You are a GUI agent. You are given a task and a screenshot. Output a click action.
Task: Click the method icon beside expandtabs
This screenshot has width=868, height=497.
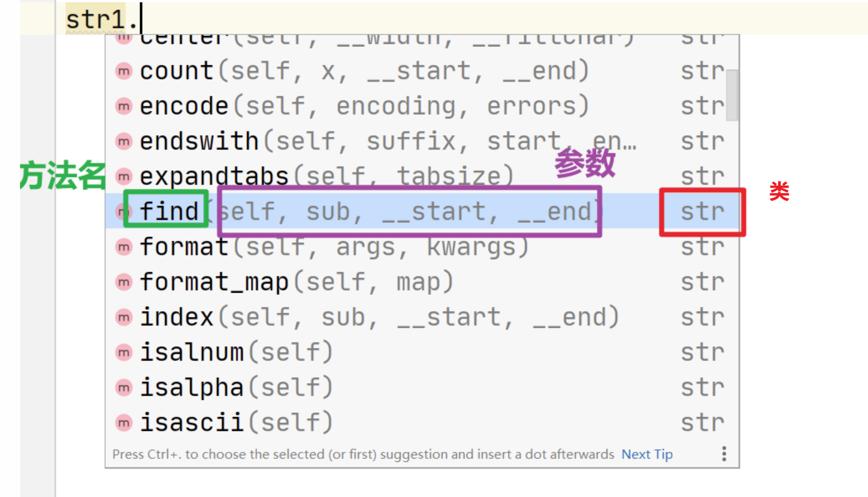pos(123,177)
